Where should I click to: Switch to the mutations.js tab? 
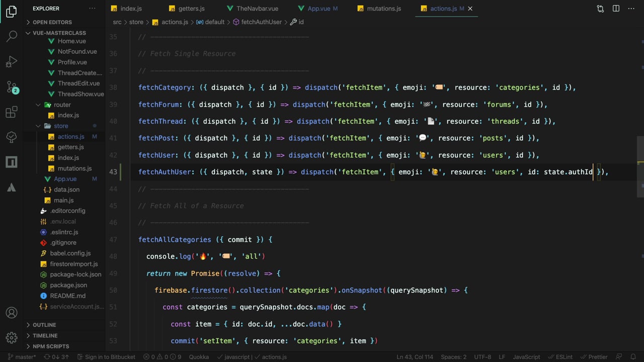(384, 9)
